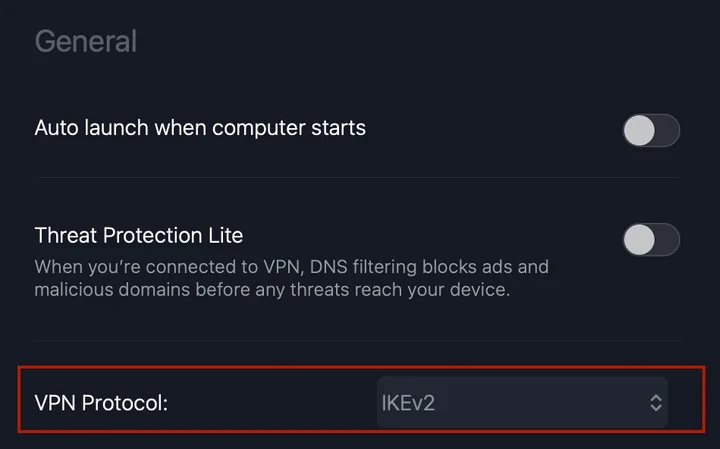The height and width of the screenshot is (449, 720).
Task: Click the upward arrow of the protocol chevron
Action: tap(656, 397)
